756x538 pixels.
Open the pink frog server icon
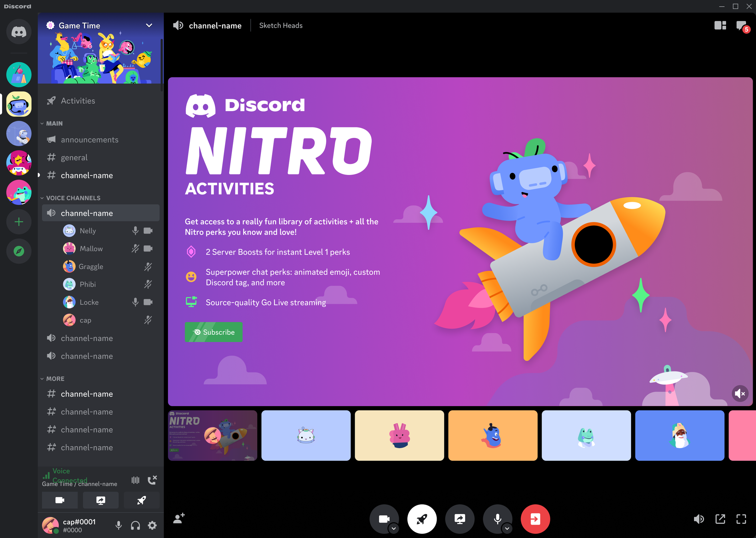[19, 192]
